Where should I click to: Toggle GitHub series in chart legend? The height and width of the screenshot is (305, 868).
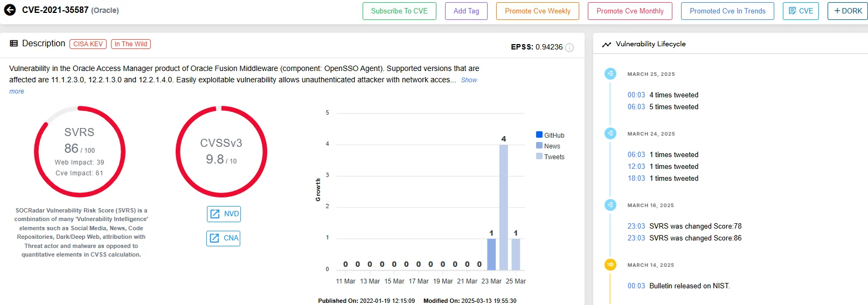550,135
